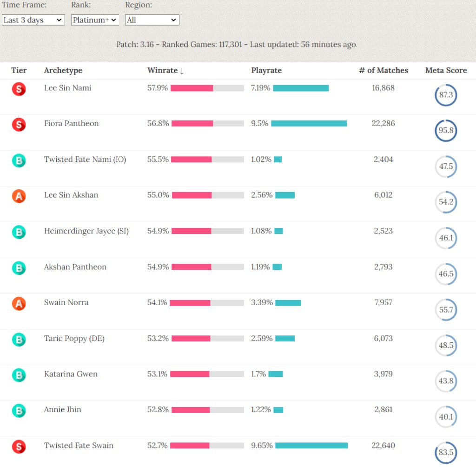Screen dimensions: 476x467
Task: Click the A tier badge for Lee Sin Akshan
Action: 19,196
